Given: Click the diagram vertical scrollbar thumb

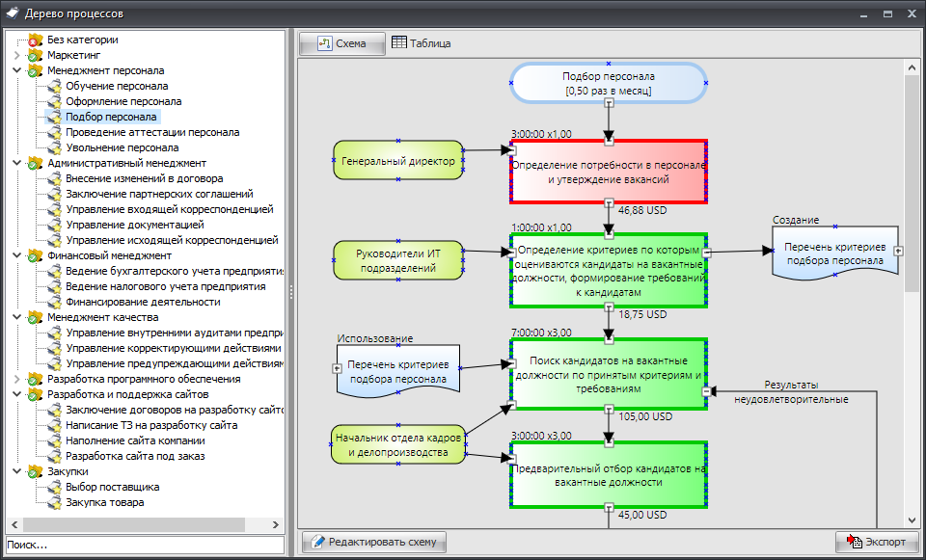Looking at the screenshot, I should point(912,183).
